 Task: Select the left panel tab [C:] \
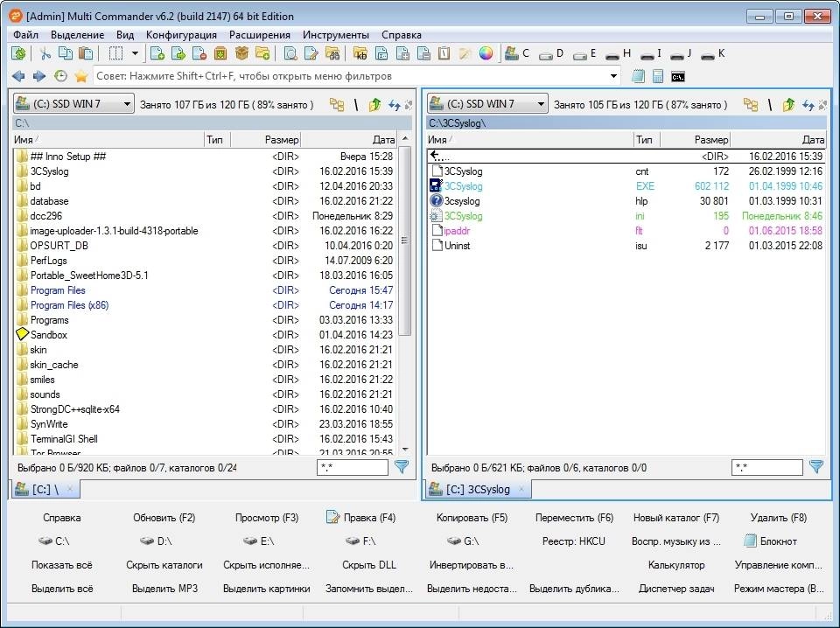[45, 489]
